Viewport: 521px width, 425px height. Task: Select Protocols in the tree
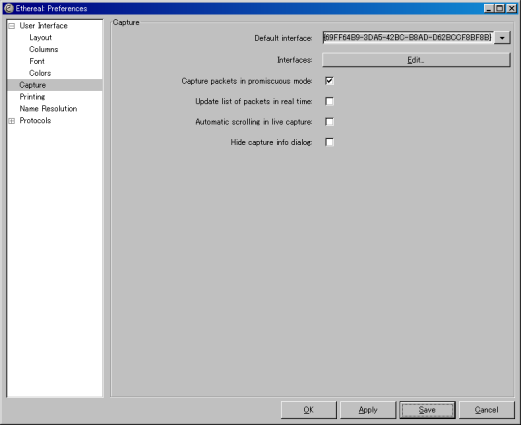pos(35,121)
